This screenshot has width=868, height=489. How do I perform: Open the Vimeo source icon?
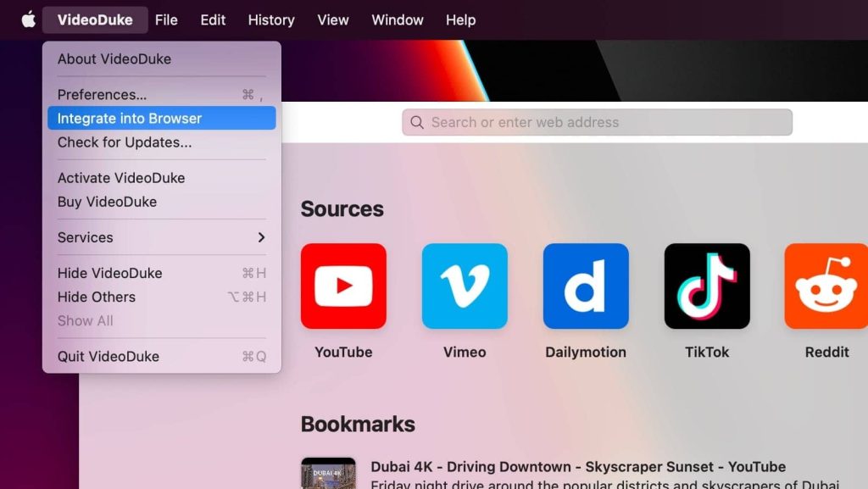coord(465,286)
